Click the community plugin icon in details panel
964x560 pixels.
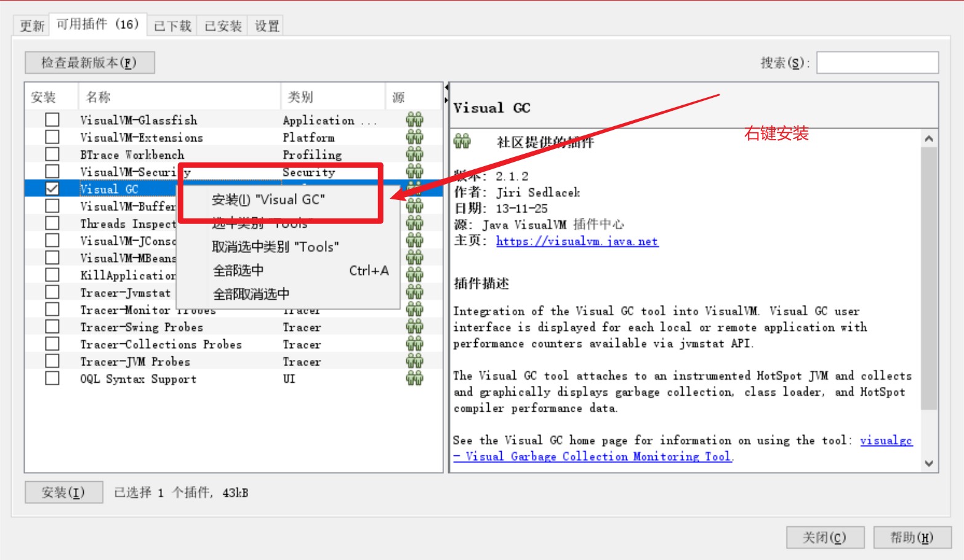pyautogui.click(x=462, y=142)
